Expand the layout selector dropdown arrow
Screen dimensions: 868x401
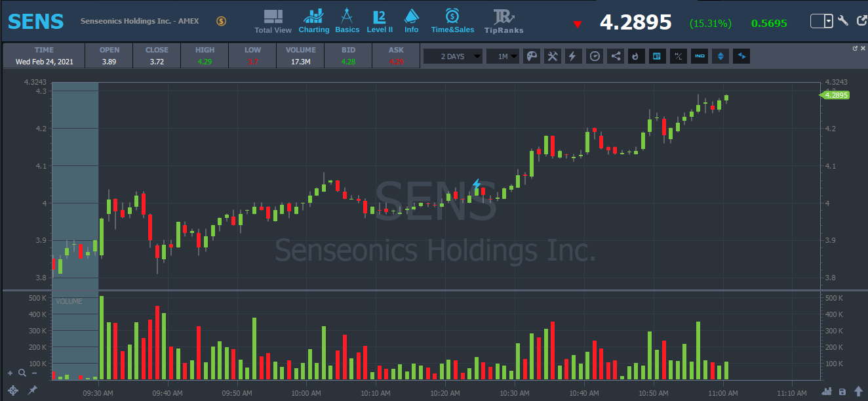click(x=829, y=21)
